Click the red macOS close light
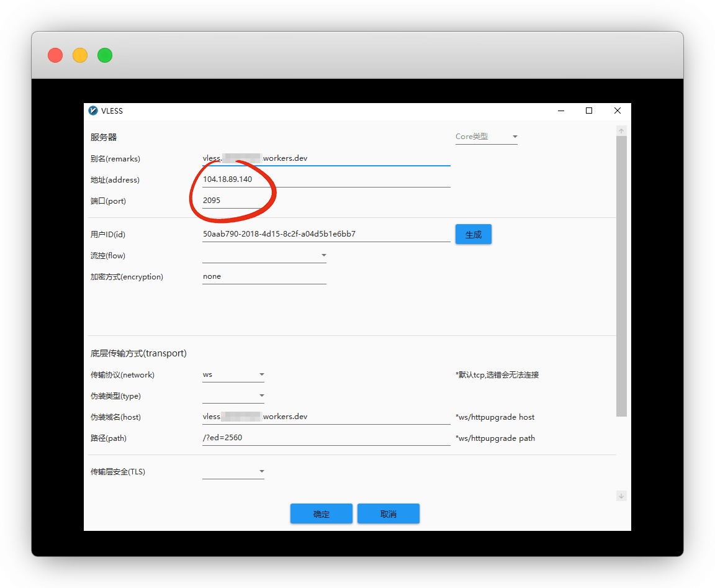The image size is (715, 588). pos(55,55)
